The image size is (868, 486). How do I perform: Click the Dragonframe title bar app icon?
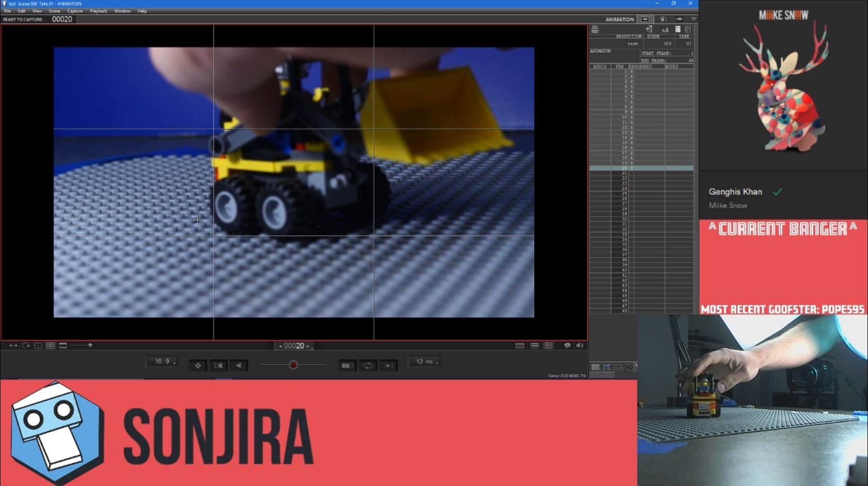tap(4, 4)
